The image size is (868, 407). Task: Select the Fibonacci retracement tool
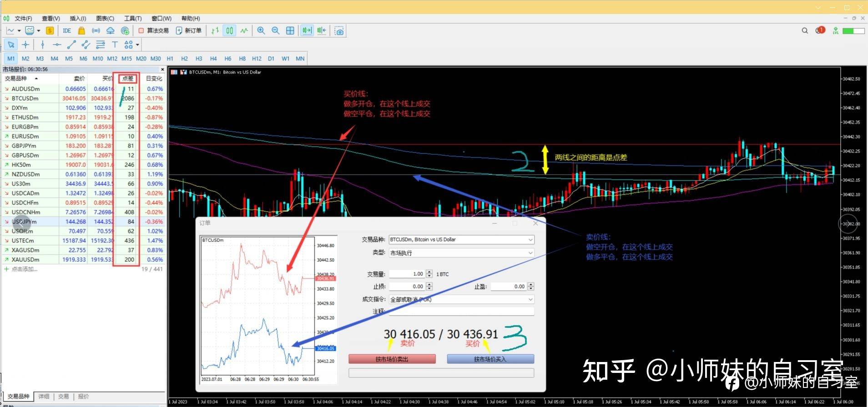(x=101, y=45)
